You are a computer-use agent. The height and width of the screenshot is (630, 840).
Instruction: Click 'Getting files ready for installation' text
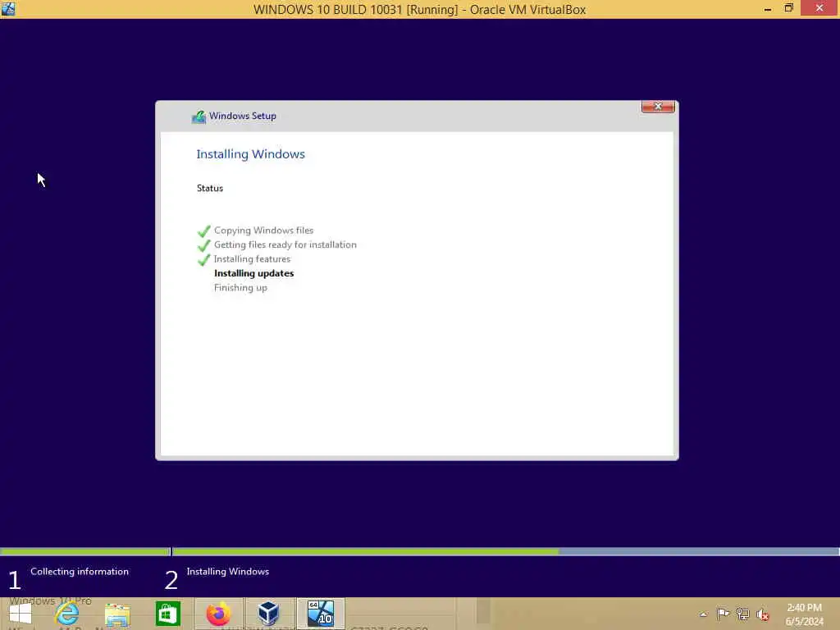pos(285,244)
